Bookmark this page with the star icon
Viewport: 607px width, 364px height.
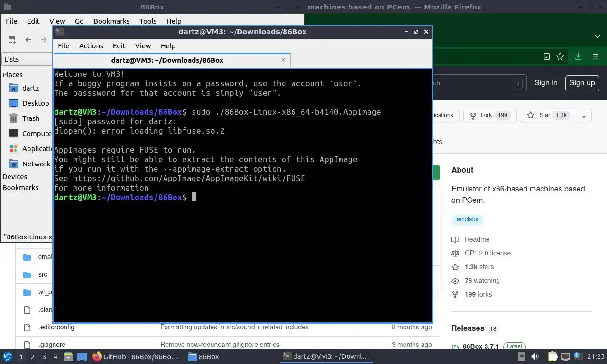point(560,56)
